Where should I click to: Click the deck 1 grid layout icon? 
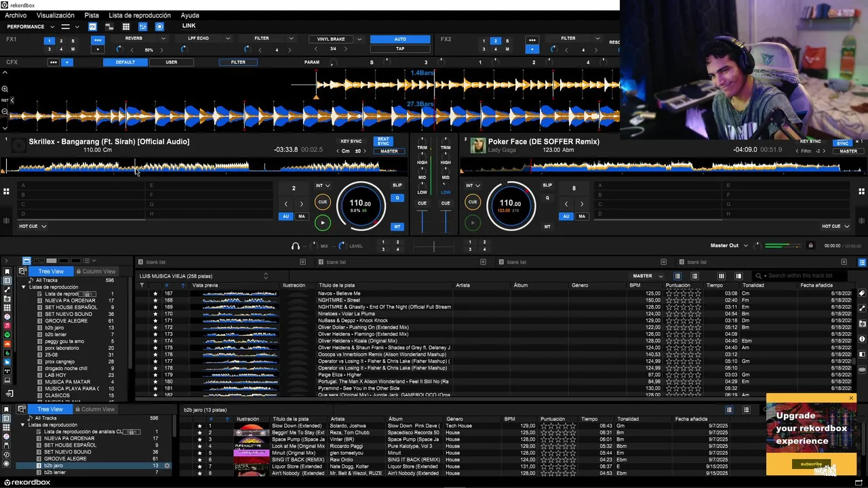[x=6, y=191]
